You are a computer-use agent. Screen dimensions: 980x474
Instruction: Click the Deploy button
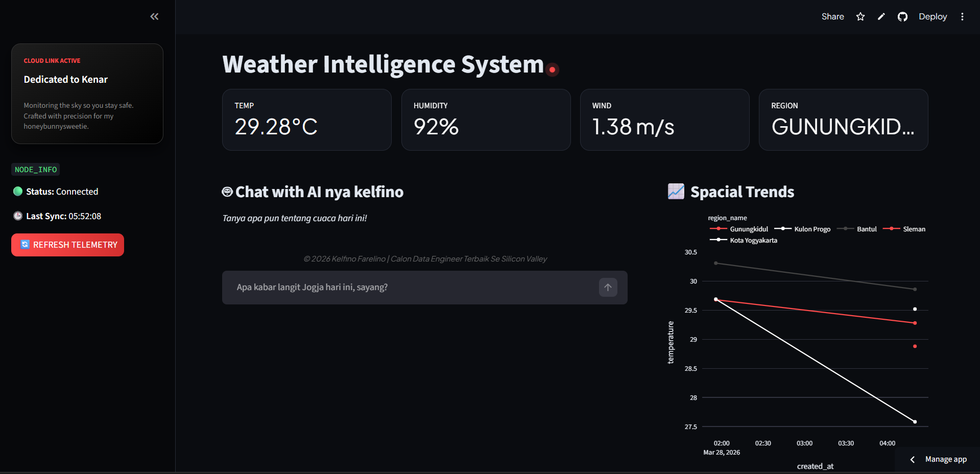933,17
